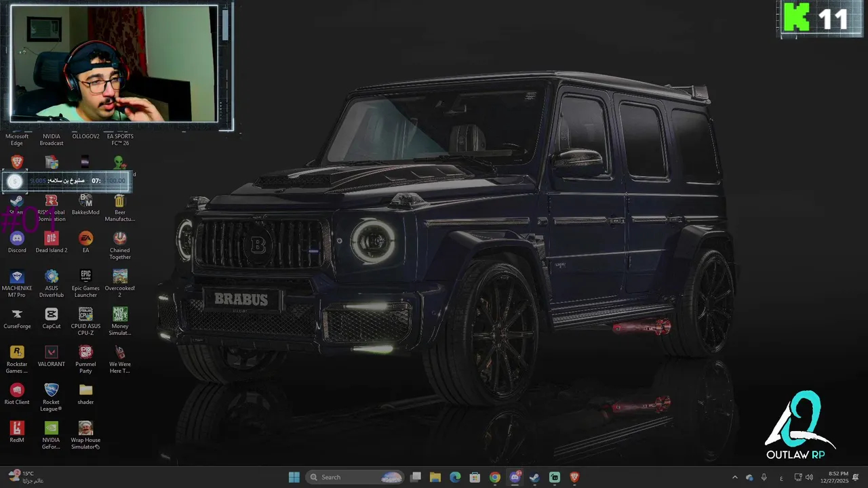The width and height of the screenshot is (868, 488).
Task: Select the Pummel Party desktop icon
Action: (x=85, y=359)
